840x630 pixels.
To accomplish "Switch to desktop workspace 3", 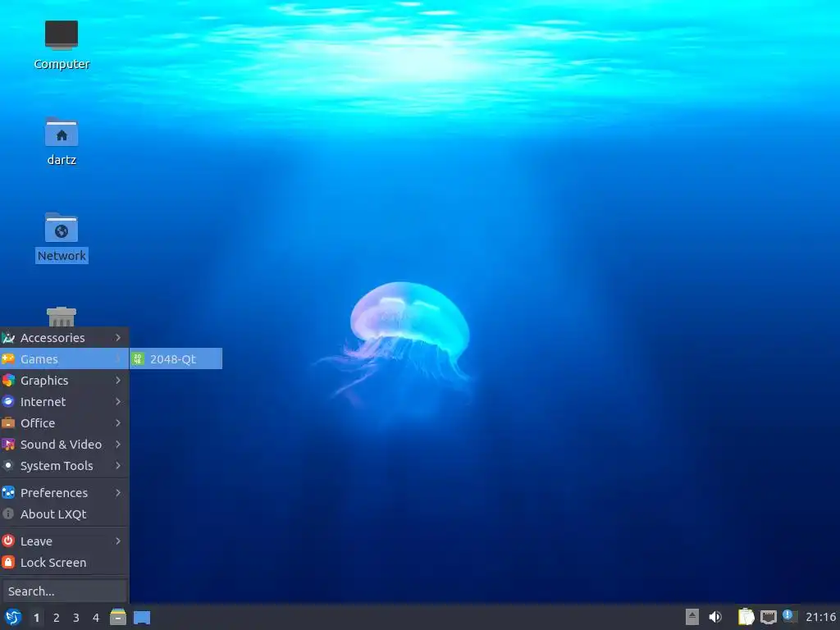I will click(x=76, y=618).
